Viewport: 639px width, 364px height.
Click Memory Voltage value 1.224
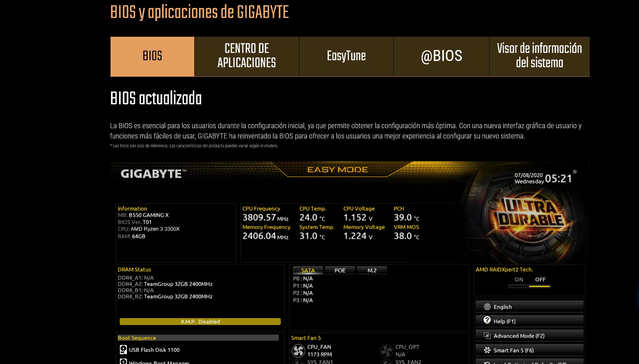point(355,236)
